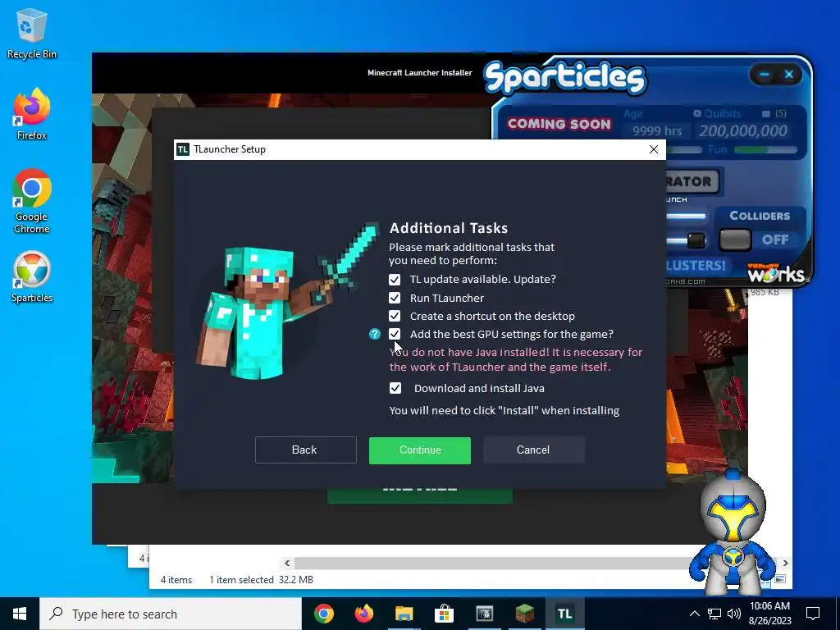The height and width of the screenshot is (630, 840).
Task: Select the Google Chrome desktop shortcut
Action: tap(32, 202)
